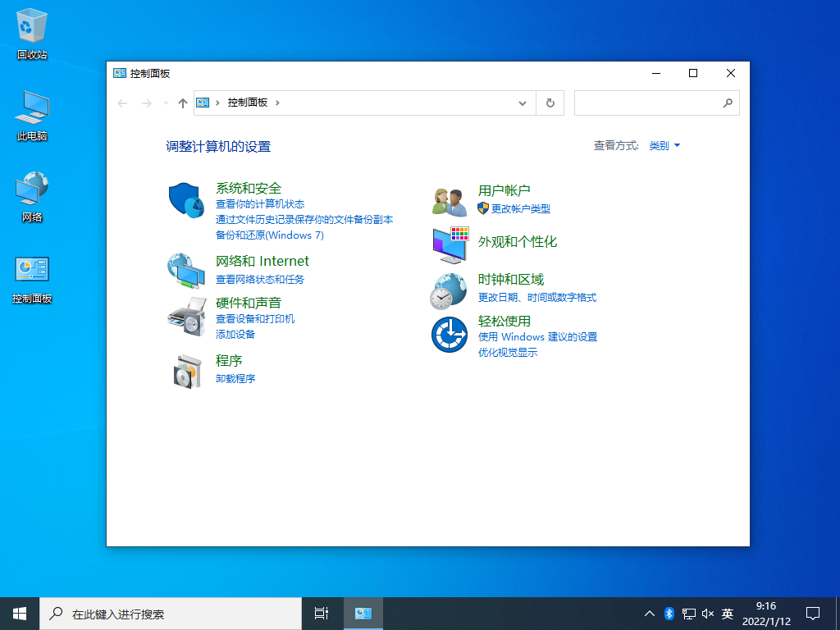
Task: Open the 类别 view mode dropdown
Action: click(664, 145)
